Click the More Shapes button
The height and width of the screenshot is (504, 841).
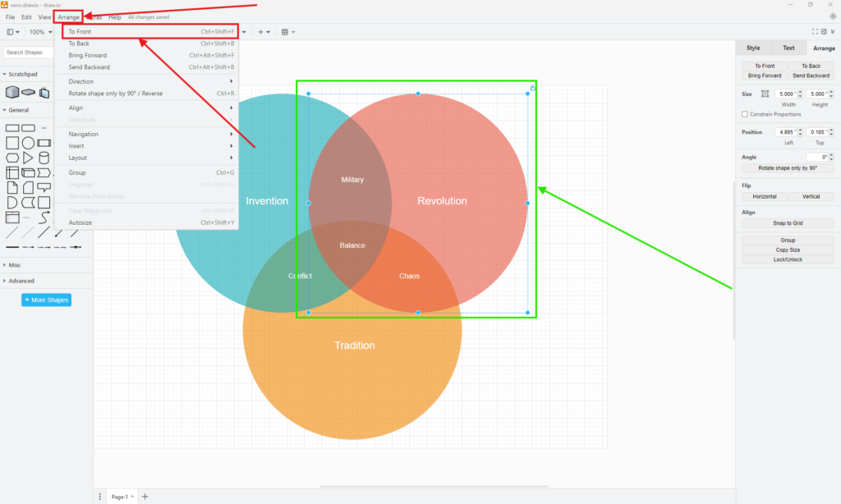pos(46,300)
